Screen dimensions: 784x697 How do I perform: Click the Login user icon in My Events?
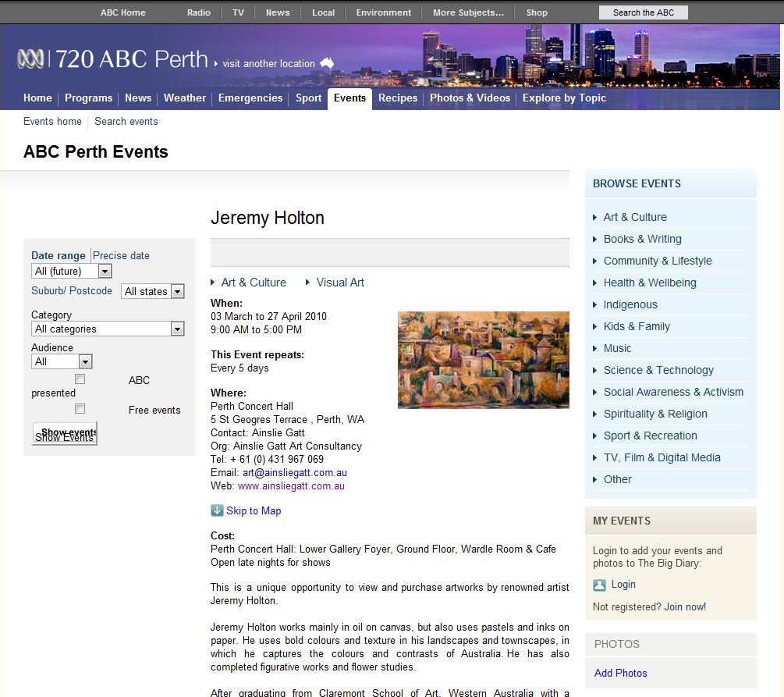[x=599, y=585]
